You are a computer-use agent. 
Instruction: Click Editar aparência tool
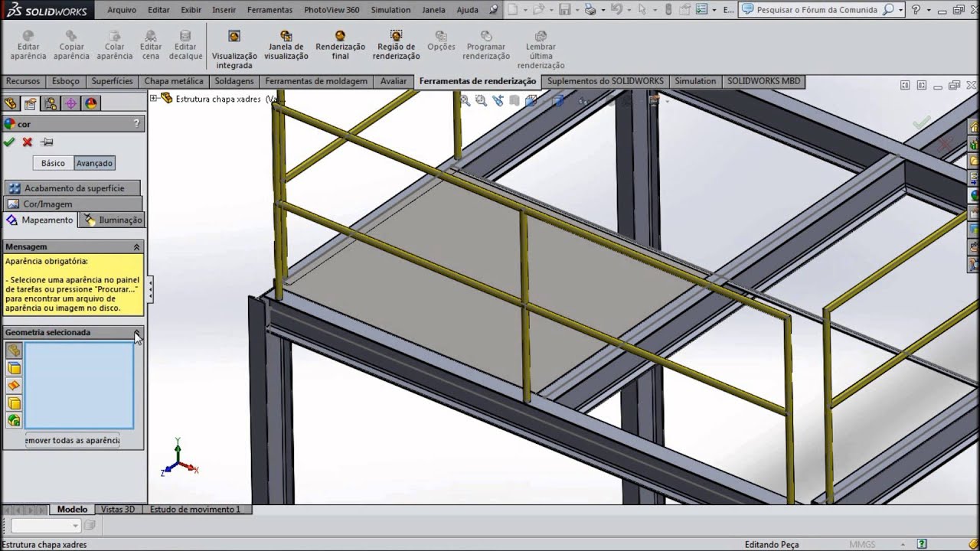28,46
